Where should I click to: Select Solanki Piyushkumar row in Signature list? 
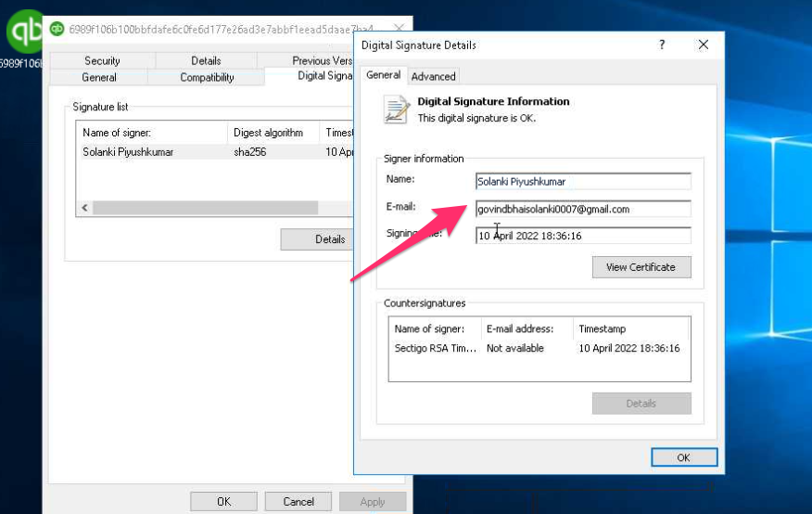click(215, 152)
